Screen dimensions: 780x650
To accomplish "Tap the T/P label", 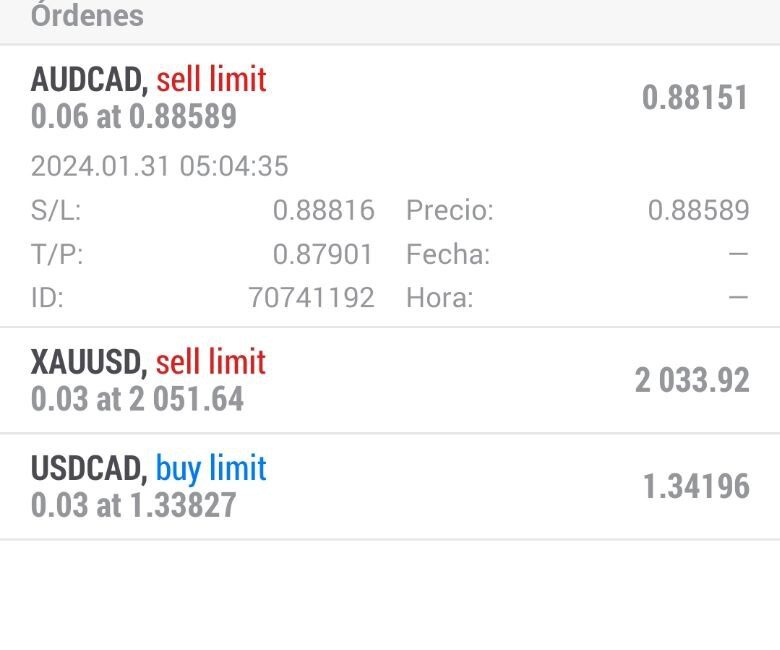I will [57, 255].
